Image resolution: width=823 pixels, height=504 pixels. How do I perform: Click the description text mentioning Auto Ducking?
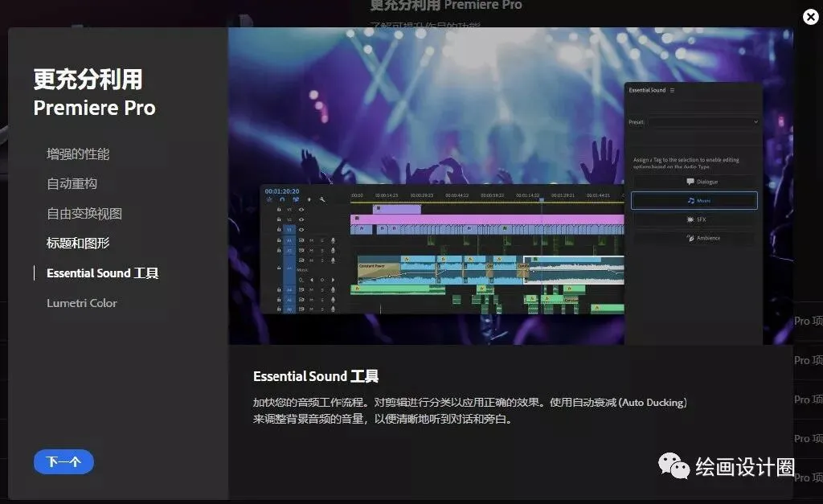[x=469, y=411]
